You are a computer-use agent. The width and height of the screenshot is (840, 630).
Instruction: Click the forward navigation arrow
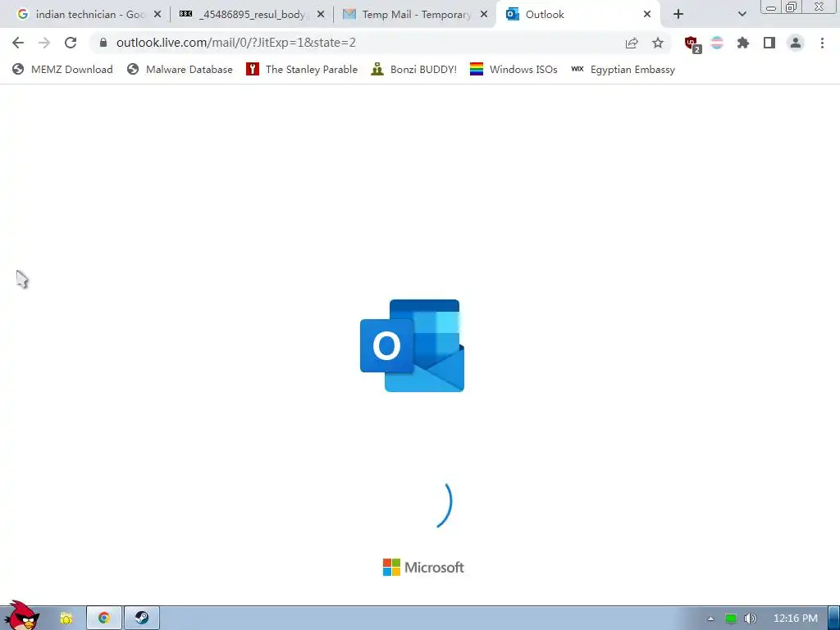(44, 43)
